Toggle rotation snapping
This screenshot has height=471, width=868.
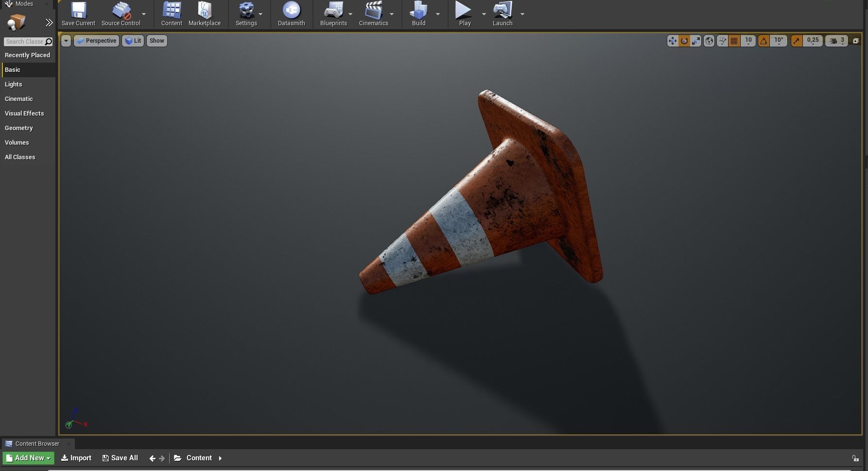764,41
